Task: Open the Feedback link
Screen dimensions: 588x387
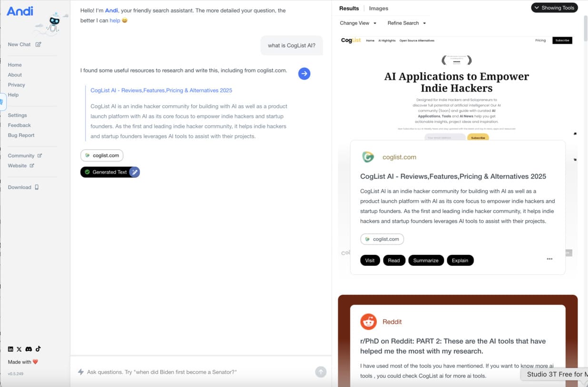Action: click(x=19, y=125)
